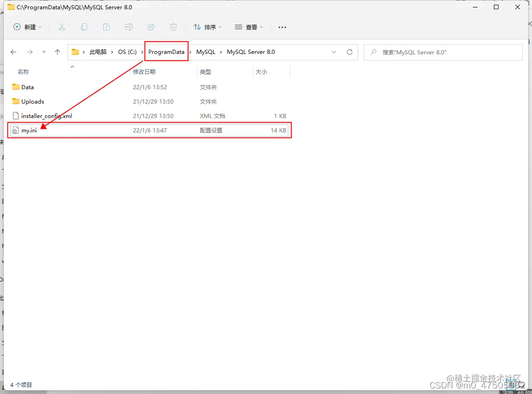Click the 1 KB size cell
Image resolution: width=532 pixels, height=394 pixels.
pyautogui.click(x=280, y=116)
